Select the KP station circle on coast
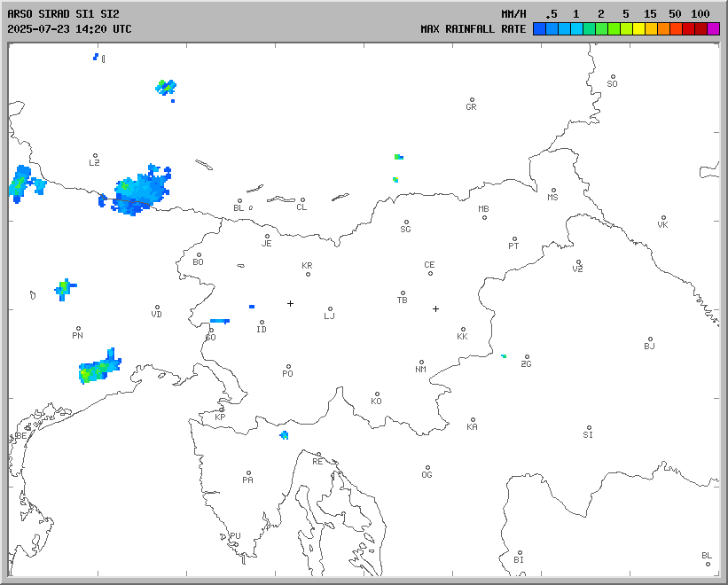 pos(222,409)
